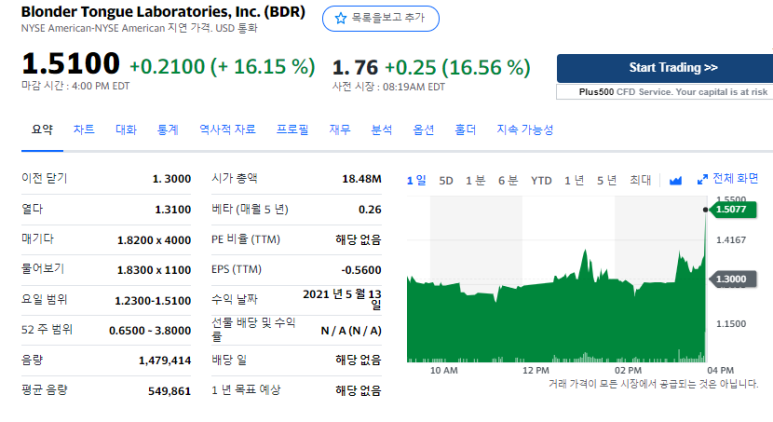Click the PE 비율 (TTM) label

pyautogui.click(x=246, y=240)
